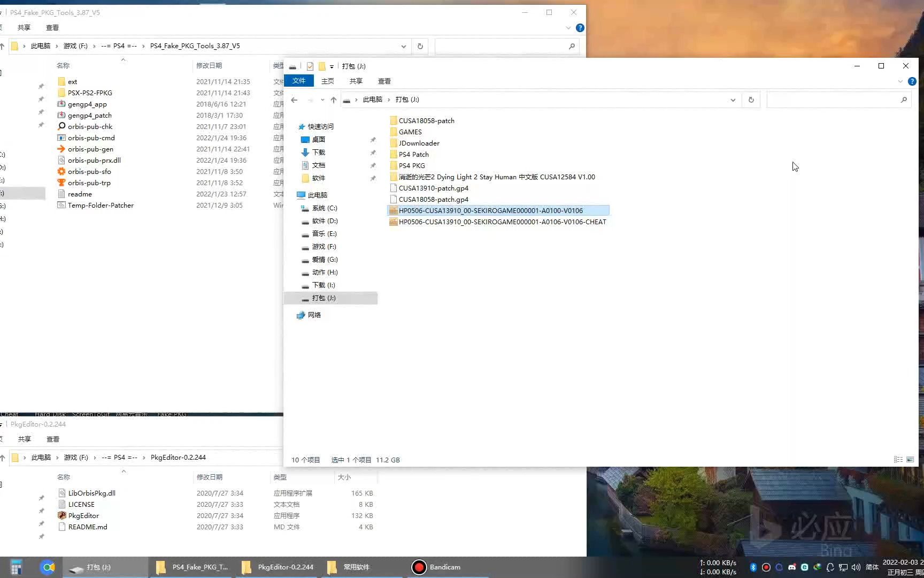Screen dimensions: 924x578
Task: Switch to the 查看 tab in 打包 (J:)
Action: [x=384, y=81]
